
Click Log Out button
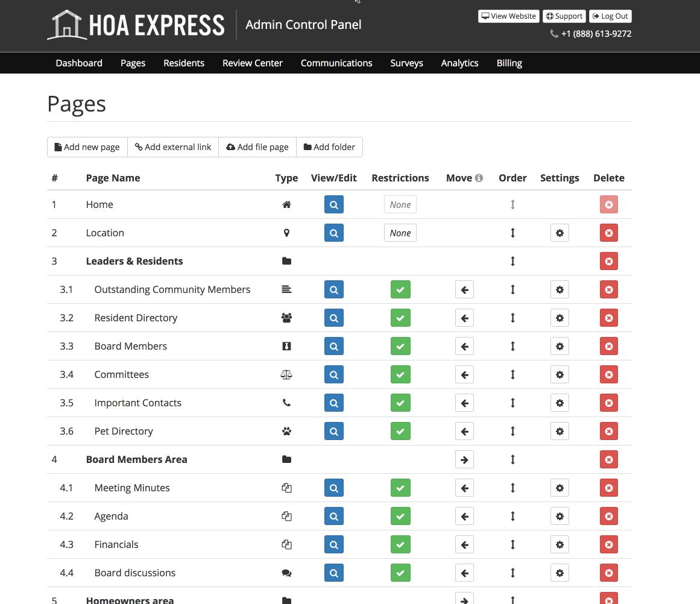610,16
